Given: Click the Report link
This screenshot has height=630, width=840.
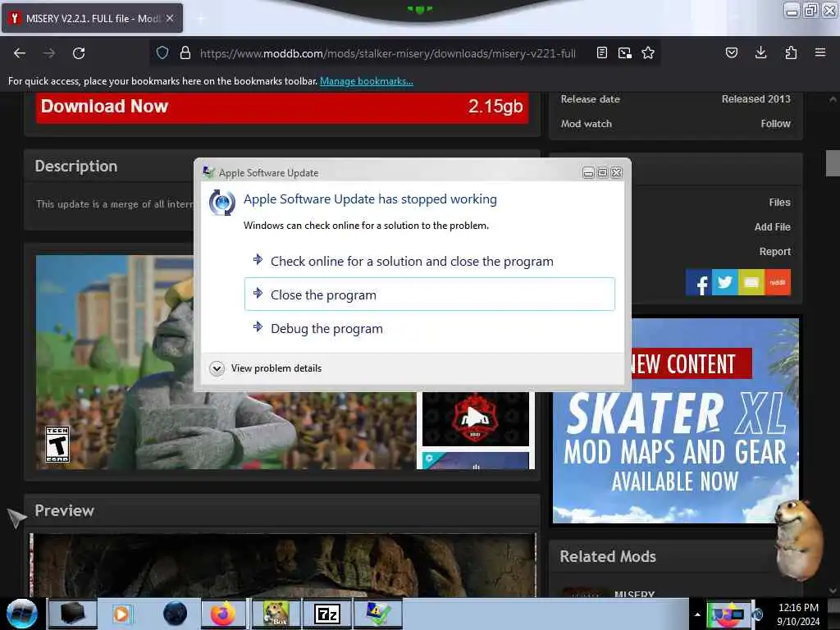Looking at the screenshot, I should [774, 252].
